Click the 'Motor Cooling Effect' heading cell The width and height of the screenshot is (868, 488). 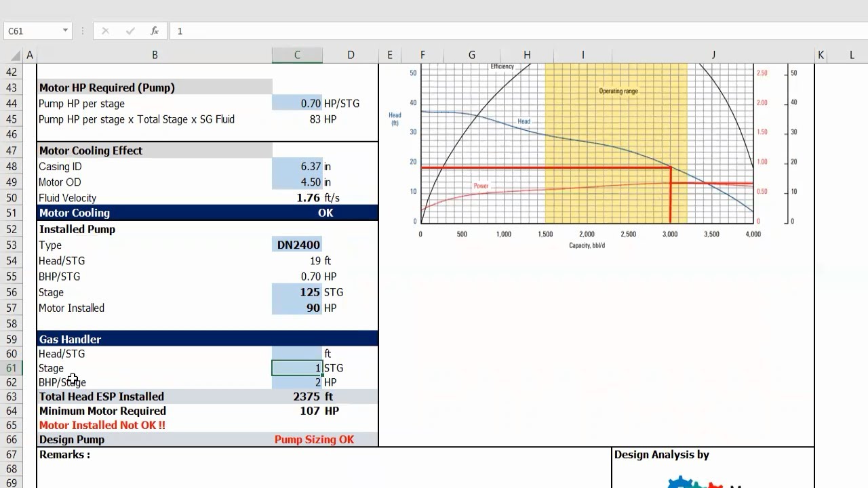point(155,150)
